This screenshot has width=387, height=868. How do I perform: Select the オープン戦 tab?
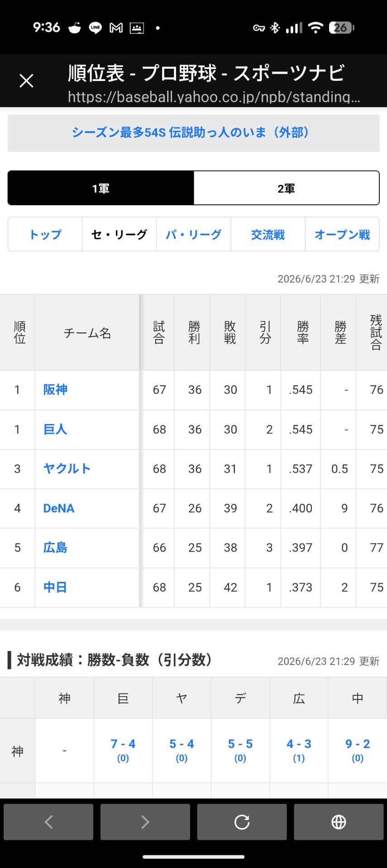(x=342, y=234)
